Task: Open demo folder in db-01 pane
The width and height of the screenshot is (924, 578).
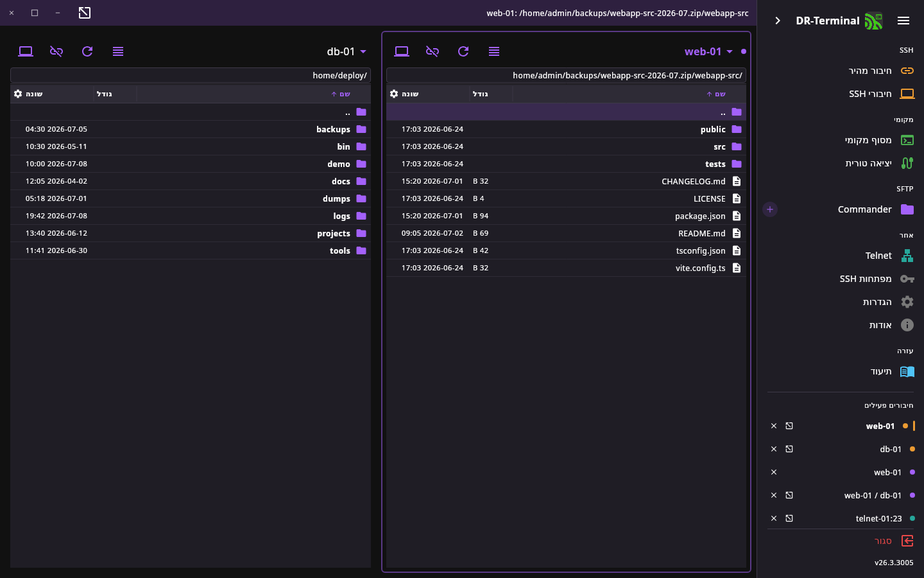Action: (x=191, y=164)
